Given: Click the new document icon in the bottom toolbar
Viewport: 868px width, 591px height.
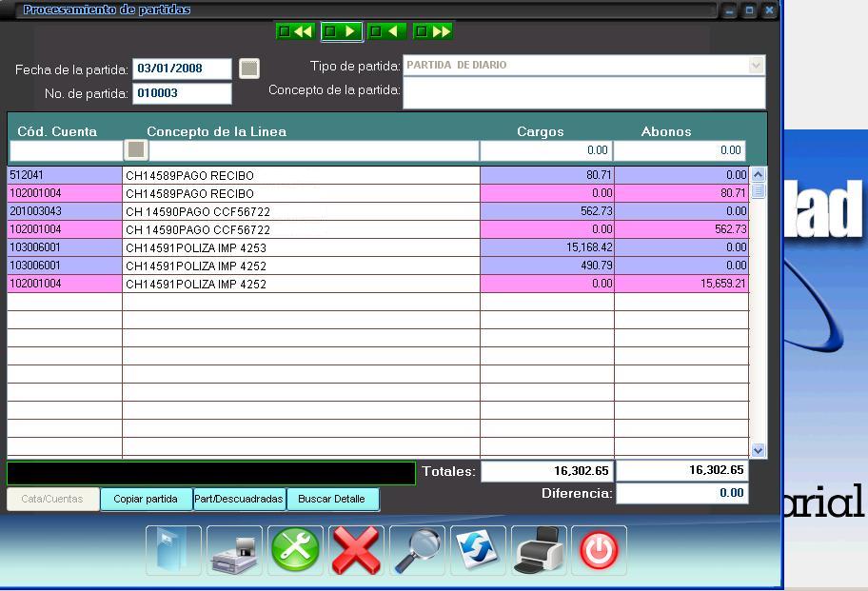Looking at the screenshot, I should tap(173, 551).
